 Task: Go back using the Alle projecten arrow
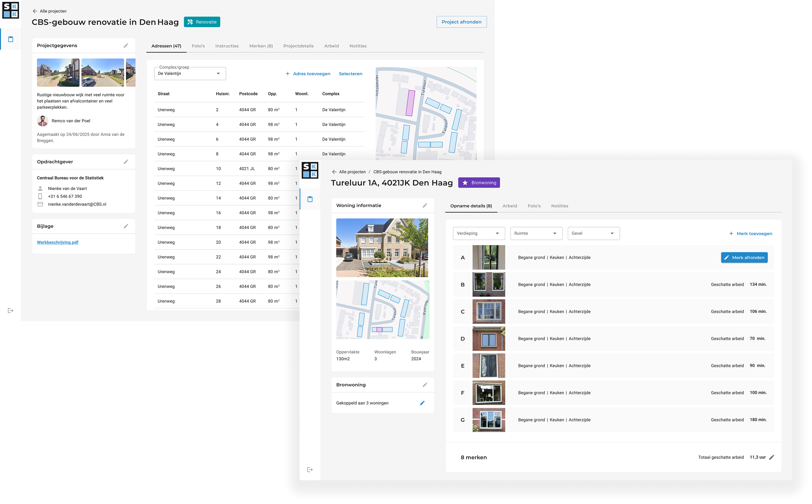pos(35,11)
